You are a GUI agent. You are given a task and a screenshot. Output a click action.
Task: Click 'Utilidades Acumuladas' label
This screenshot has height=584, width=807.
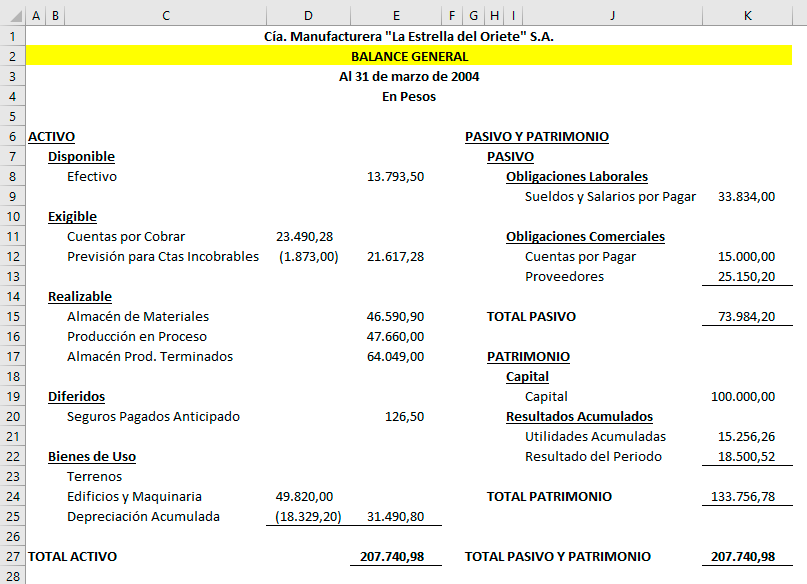(x=595, y=437)
